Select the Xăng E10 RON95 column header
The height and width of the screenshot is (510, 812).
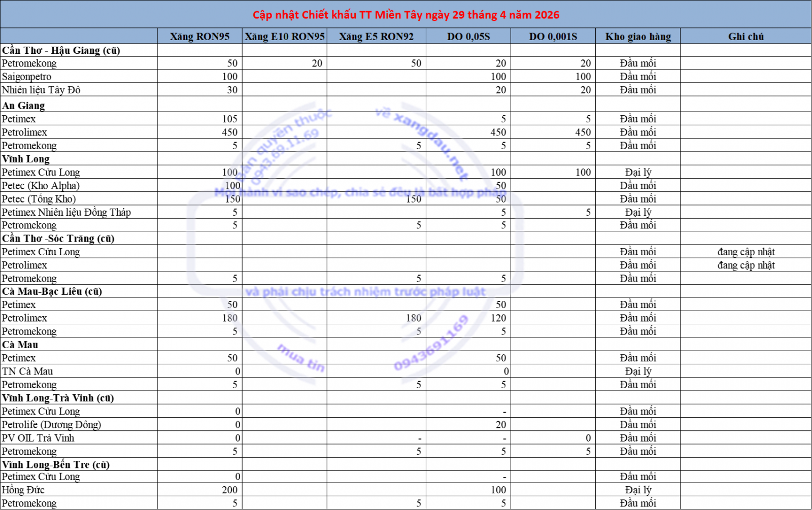(x=284, y=37)
